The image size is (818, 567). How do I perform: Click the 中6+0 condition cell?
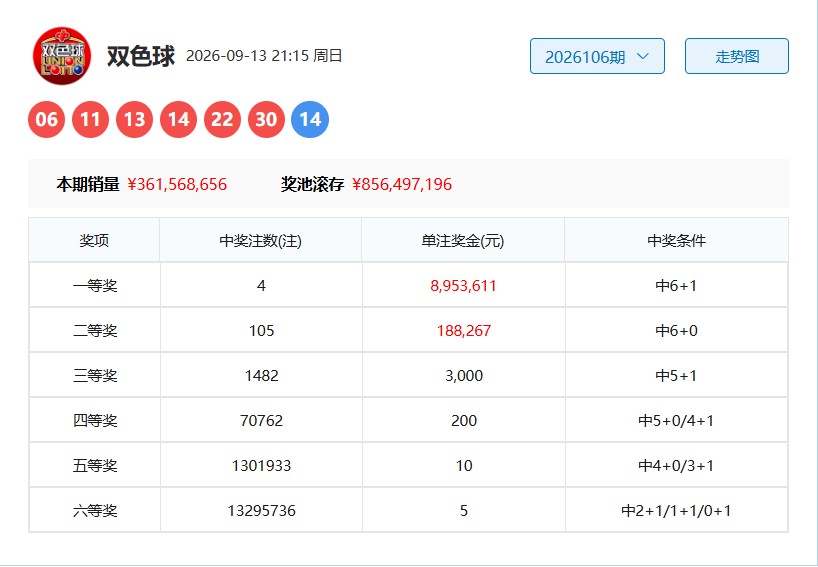[677, 331]
